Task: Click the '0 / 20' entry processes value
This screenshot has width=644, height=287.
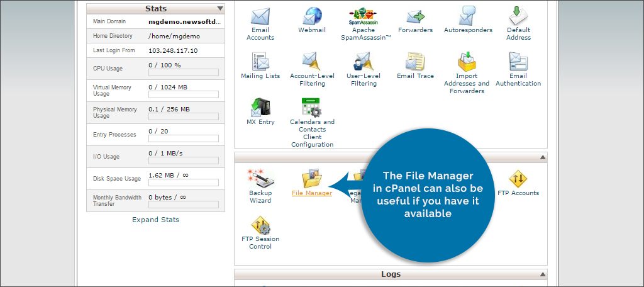Action: click(158, 131)
